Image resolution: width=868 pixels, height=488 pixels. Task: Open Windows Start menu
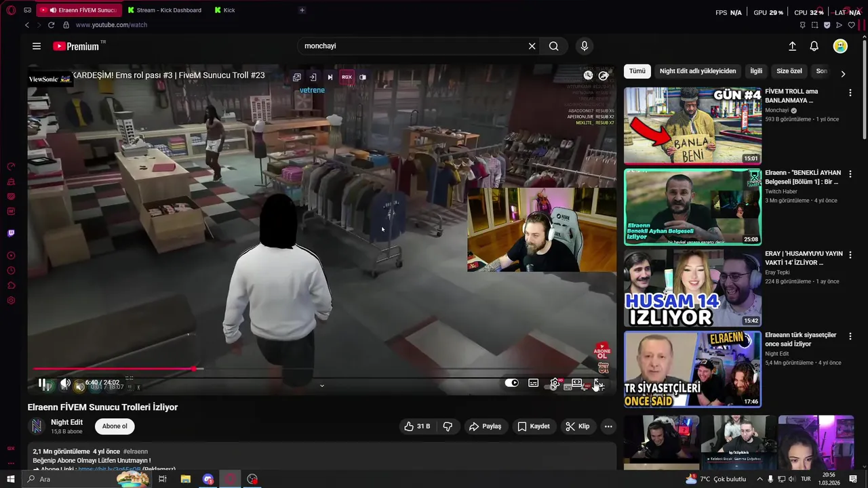point(11,479)
